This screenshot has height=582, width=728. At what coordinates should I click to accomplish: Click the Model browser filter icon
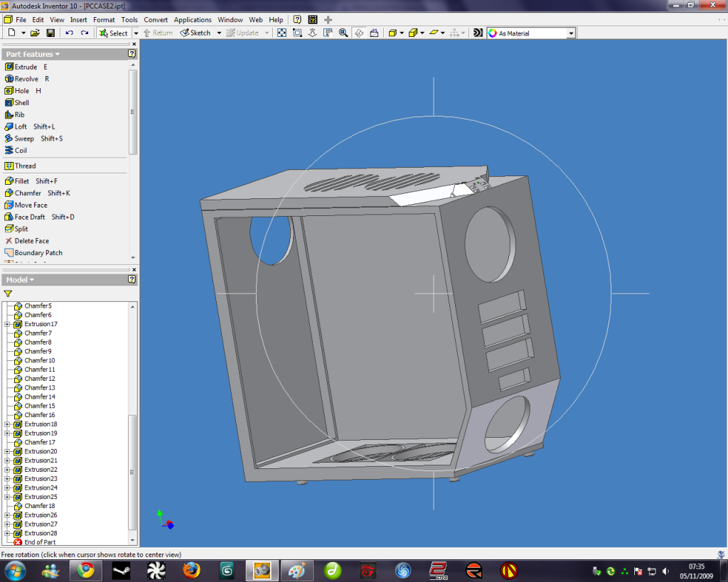coord(8,293)
